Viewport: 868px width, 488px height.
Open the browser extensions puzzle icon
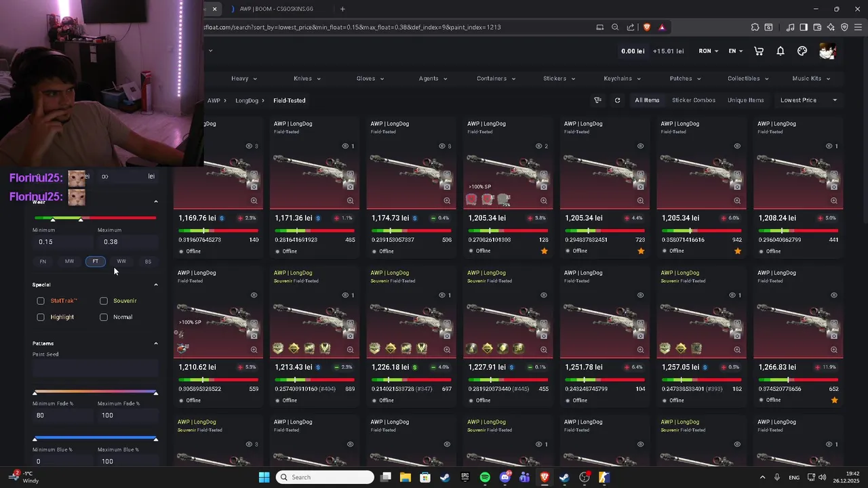(x=755, y=27)
